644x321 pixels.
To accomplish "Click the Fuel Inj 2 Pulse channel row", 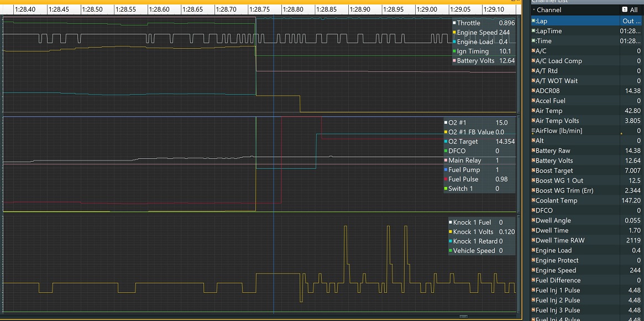I will [587, 301].
